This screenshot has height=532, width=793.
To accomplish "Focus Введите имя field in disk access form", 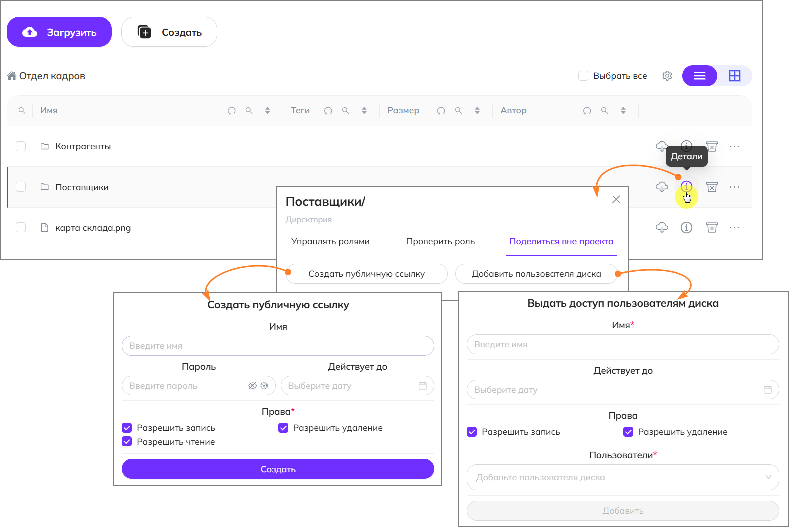I will point(622,344).
